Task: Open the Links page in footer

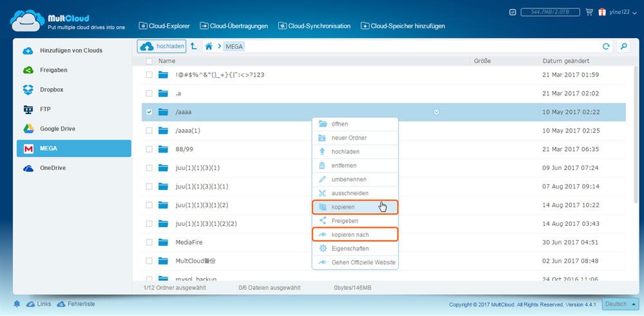Action: [39, 304]
